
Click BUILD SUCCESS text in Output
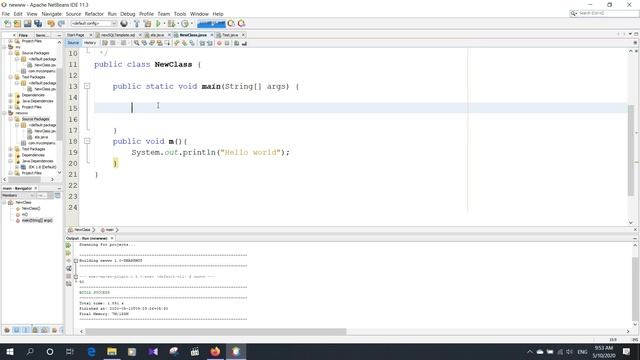[94, 293]
